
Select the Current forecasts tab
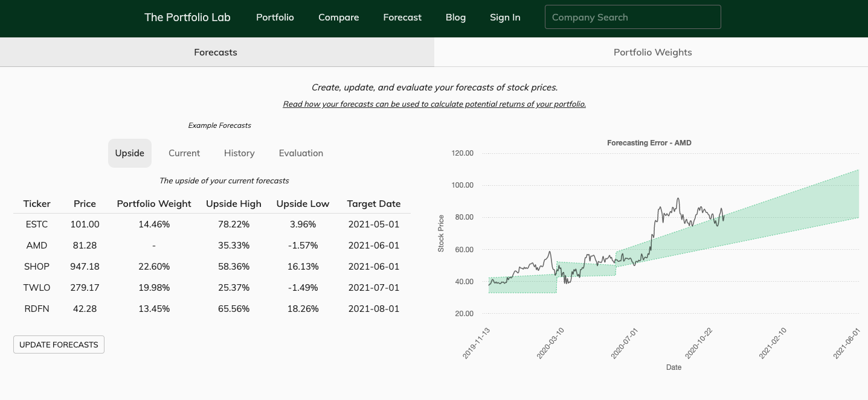pos(184,153)
